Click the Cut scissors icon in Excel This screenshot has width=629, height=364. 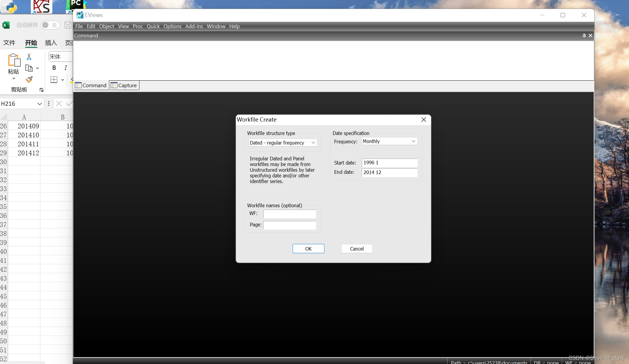29,56
